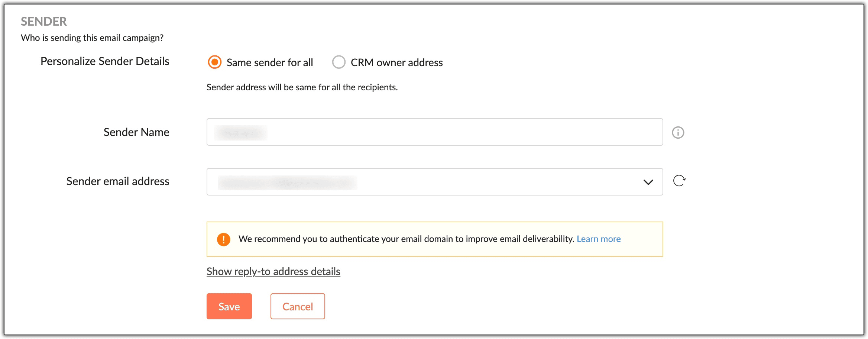Screen dimensions: 868x339
Task: Click the chevron arrow in the email dropdown
Action: tap(648, 182)
